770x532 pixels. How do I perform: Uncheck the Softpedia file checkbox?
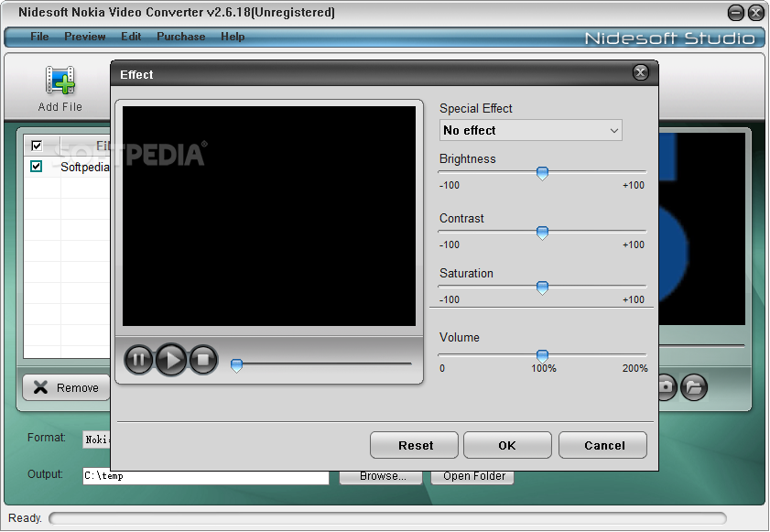click(x=37, y=166)
